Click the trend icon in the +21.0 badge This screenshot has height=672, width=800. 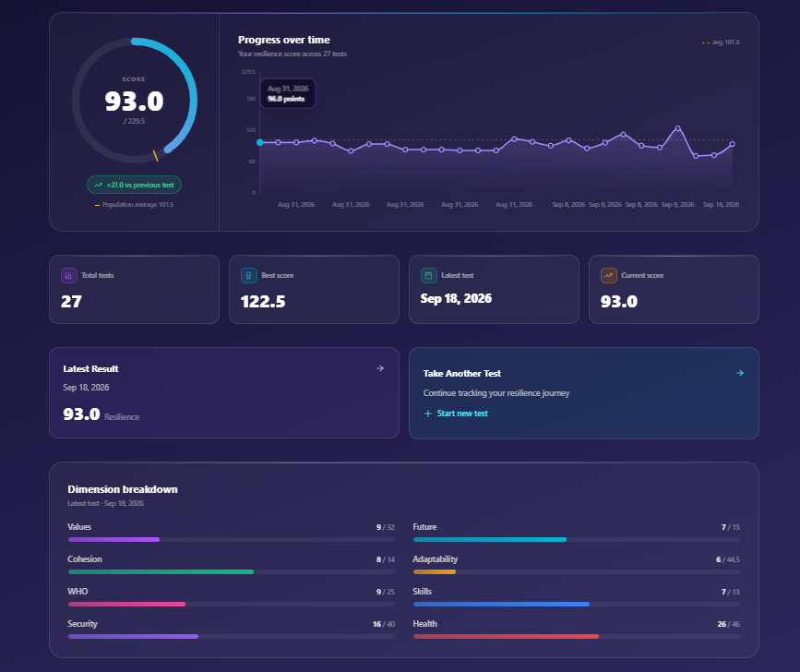tap(99, 185)
